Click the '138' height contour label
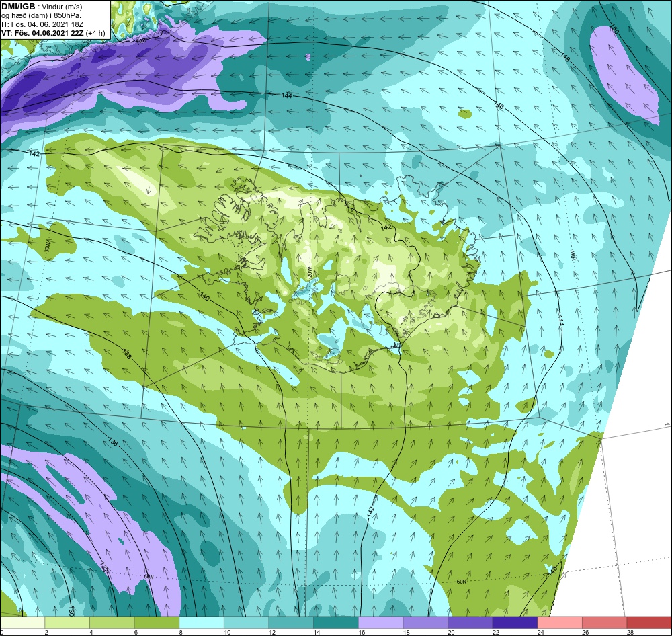Viewport: 672px width, 636px height. [x=126, y=354]
